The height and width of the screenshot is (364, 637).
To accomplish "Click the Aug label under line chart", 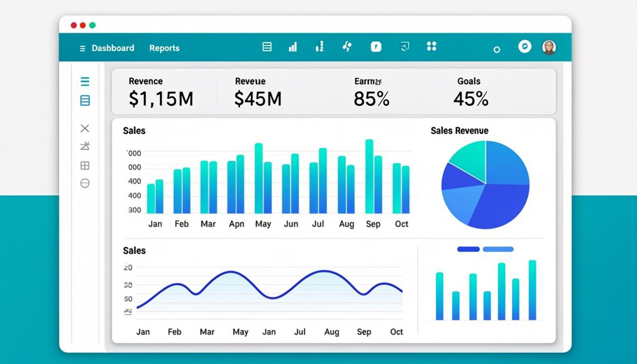I will click(332, 332).
